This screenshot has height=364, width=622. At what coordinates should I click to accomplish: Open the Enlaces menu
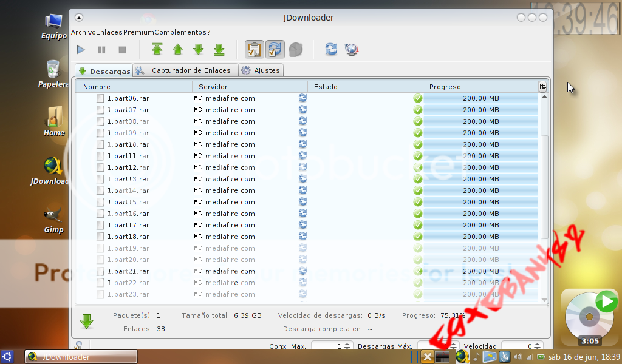click(x=109, y=32)
